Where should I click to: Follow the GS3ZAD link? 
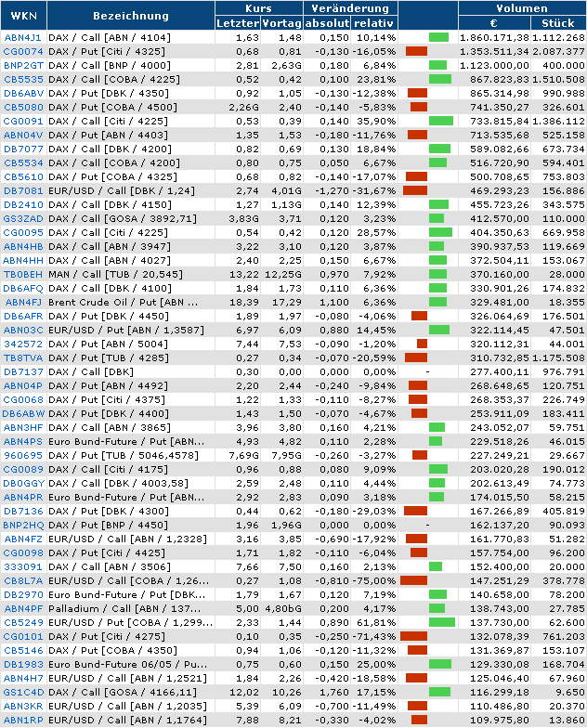[22, 219]
